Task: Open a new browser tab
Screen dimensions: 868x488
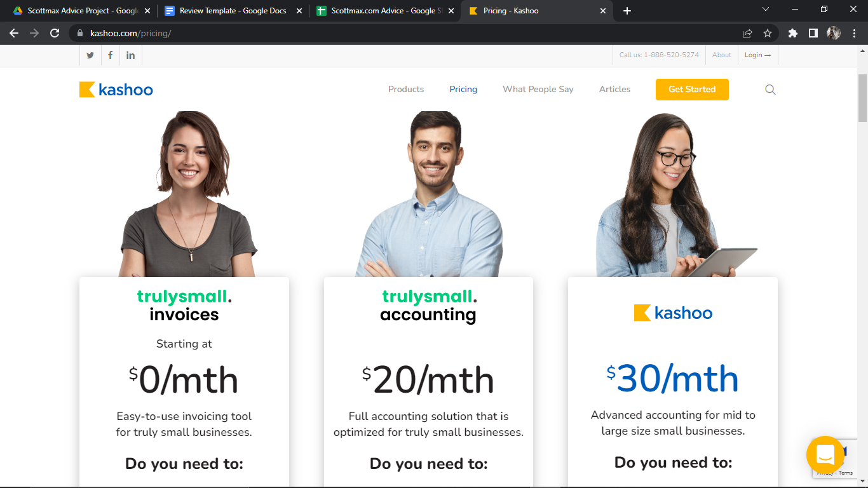Action: pyautogui.click(x=627, y=11)
